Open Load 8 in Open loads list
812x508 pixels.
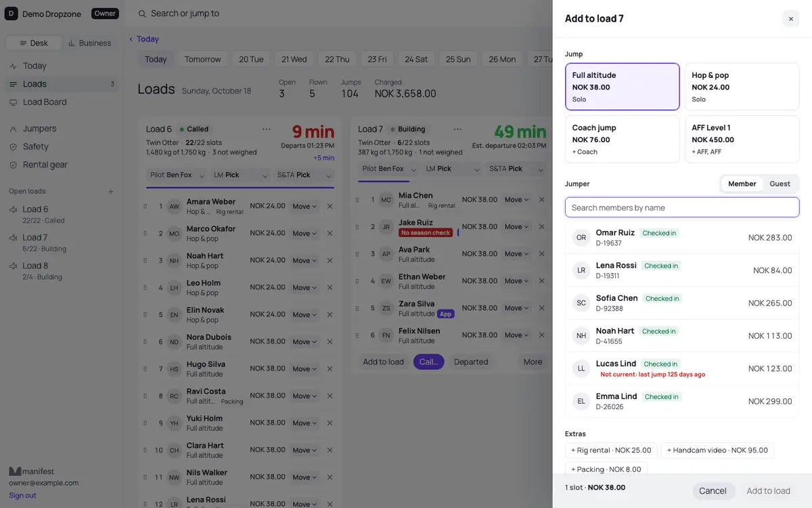(x=62, y=271)
